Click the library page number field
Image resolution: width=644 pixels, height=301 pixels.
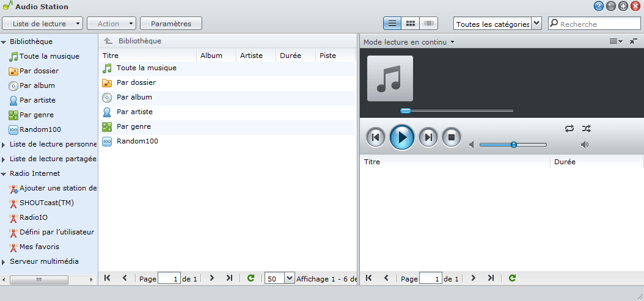click(x=169, y=279)
